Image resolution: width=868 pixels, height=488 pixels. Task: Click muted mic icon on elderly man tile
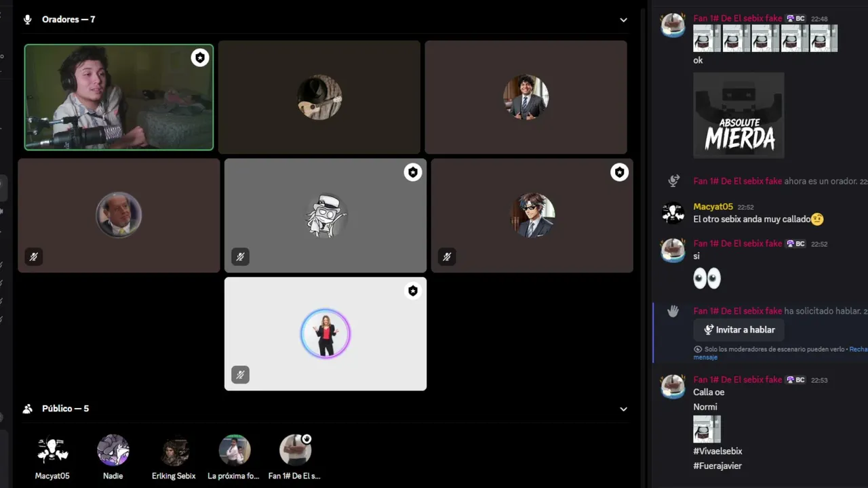[x=33, y=256]
